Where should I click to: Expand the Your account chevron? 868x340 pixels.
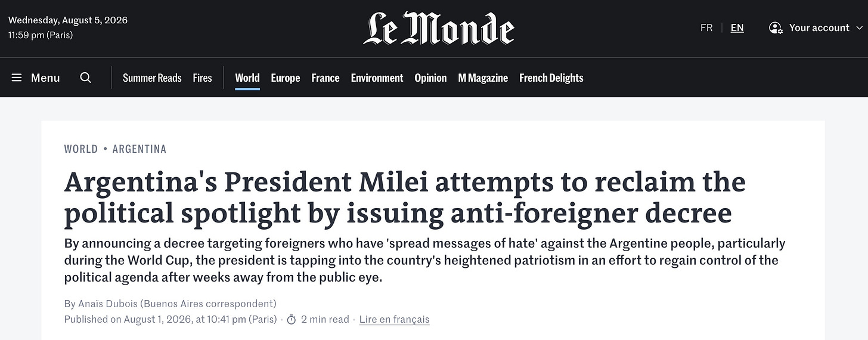(859, 28)
